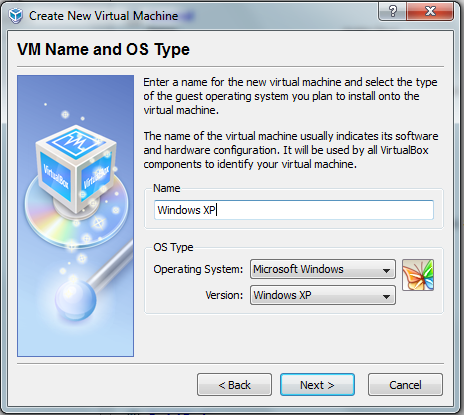Cancel the virtual machine wizard
This screenshot has height=416, width=464.
coord(405,385)
